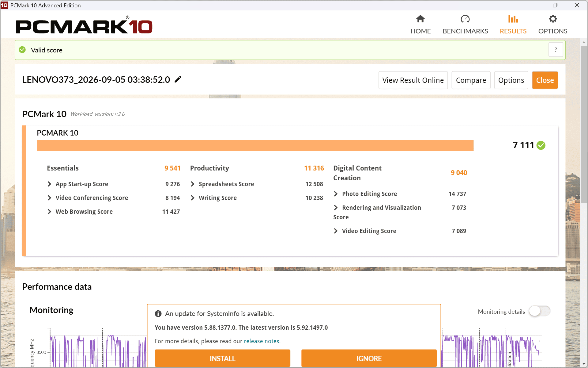This screenshot has height=368, width=588.
Task: Click the question mark help button
Action: click(x=556, y=50)
